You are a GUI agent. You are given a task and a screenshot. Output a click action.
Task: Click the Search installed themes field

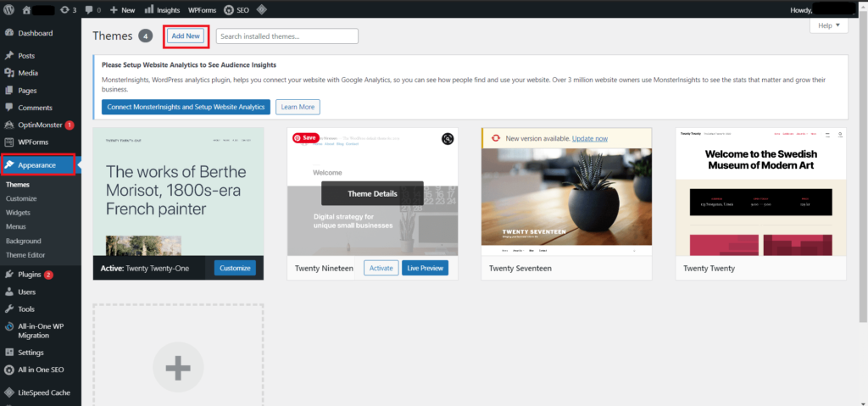coord(287,36)
